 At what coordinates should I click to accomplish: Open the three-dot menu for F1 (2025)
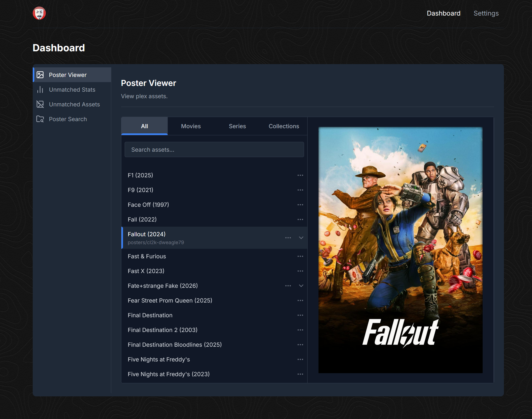pyautogui.click(x=300, y=175)
